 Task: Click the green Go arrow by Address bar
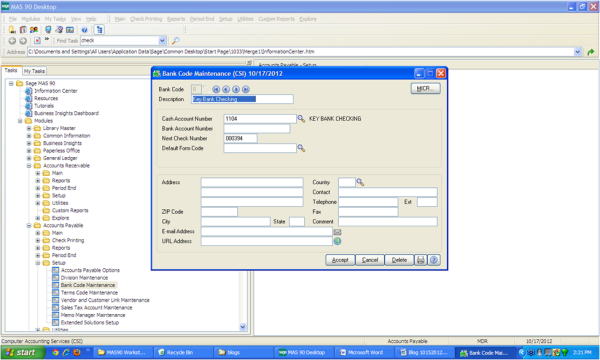(x=590, y=52)
